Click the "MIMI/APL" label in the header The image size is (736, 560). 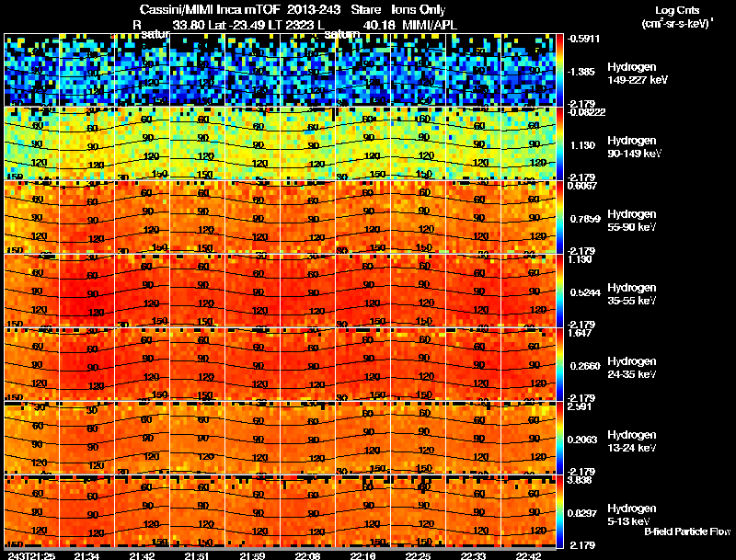[x=430, y=25]
